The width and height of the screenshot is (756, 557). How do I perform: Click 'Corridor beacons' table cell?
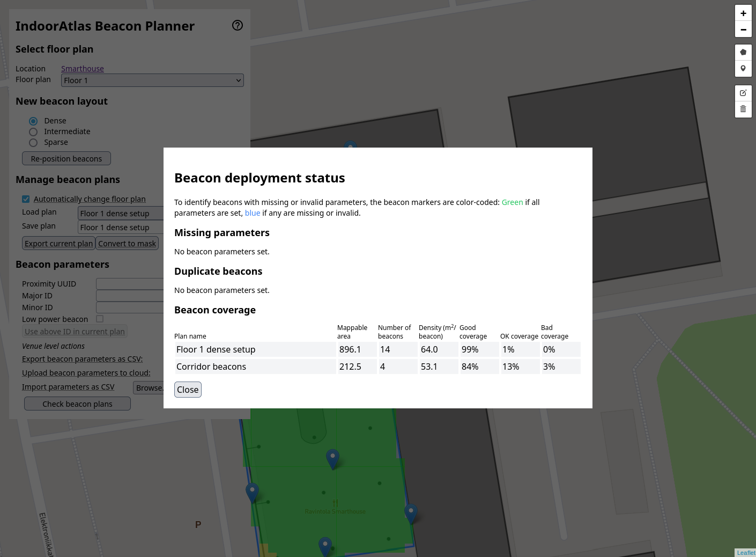[x=255, y=367]
